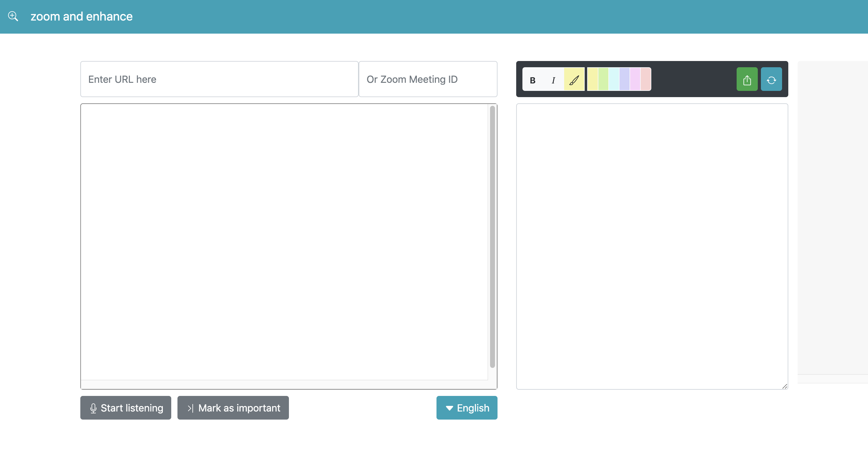This screenshot has height=470, width=868.
Task: Pick the light red highlight swatch
Action: [646, 79]
